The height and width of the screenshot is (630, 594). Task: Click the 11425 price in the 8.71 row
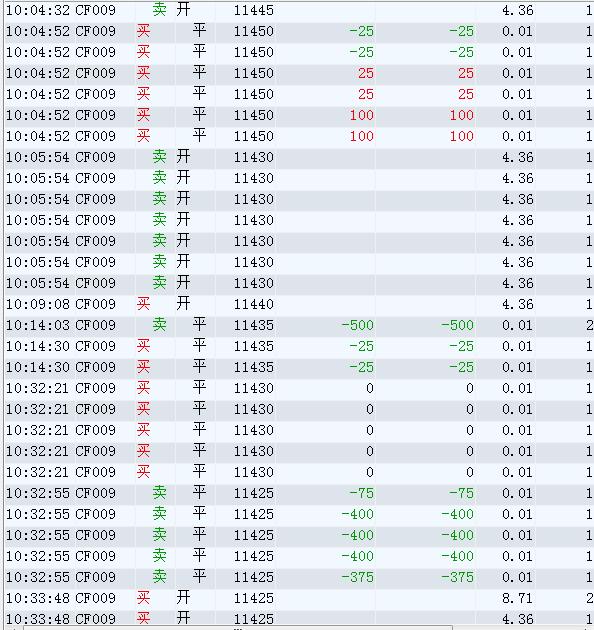tap(254, 598)
